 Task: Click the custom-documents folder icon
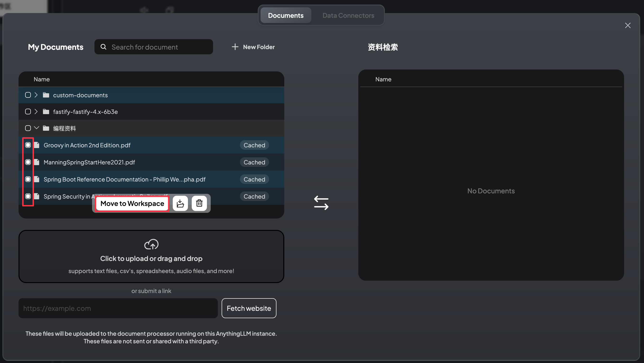[46, 95]
